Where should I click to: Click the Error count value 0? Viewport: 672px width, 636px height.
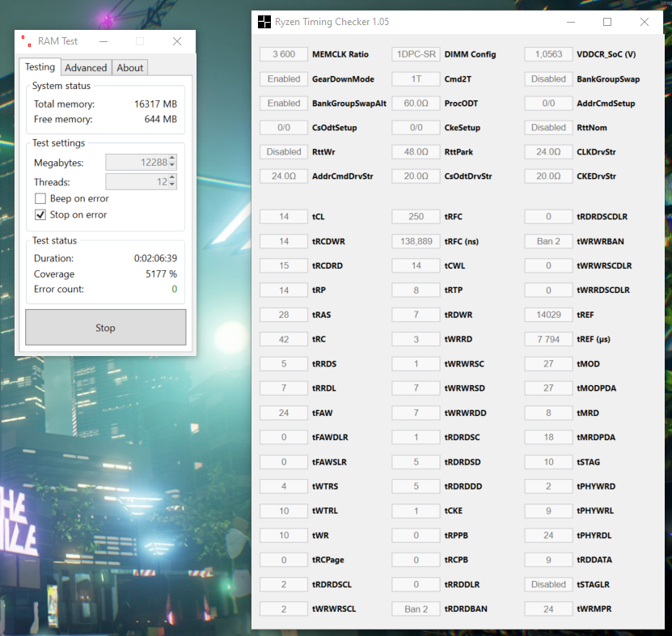[x=175, y=289]
